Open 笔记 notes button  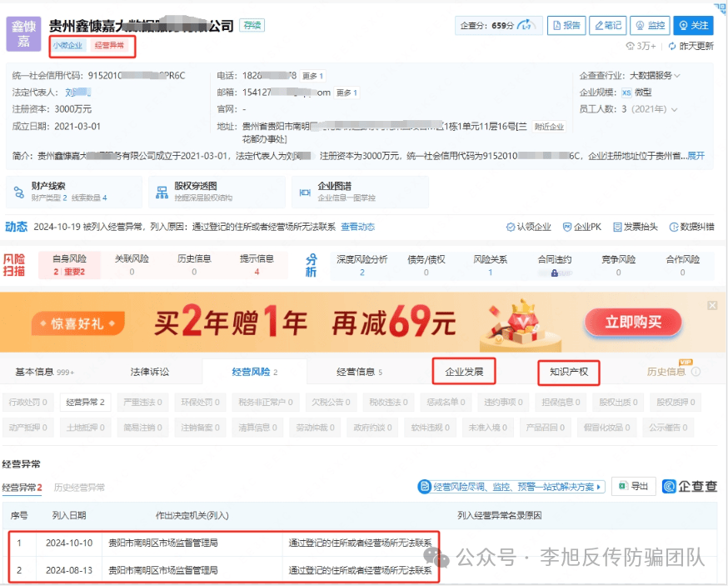pyautogui.click(x=608, y=25)
